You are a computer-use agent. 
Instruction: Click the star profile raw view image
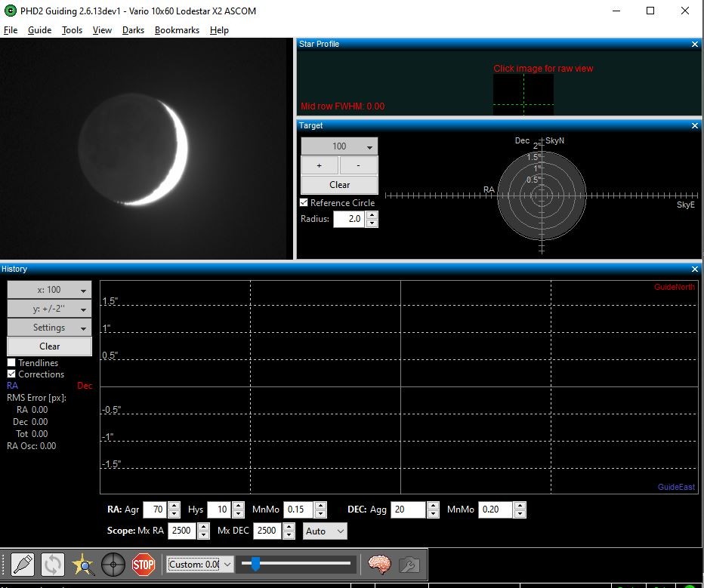[523, 94]
